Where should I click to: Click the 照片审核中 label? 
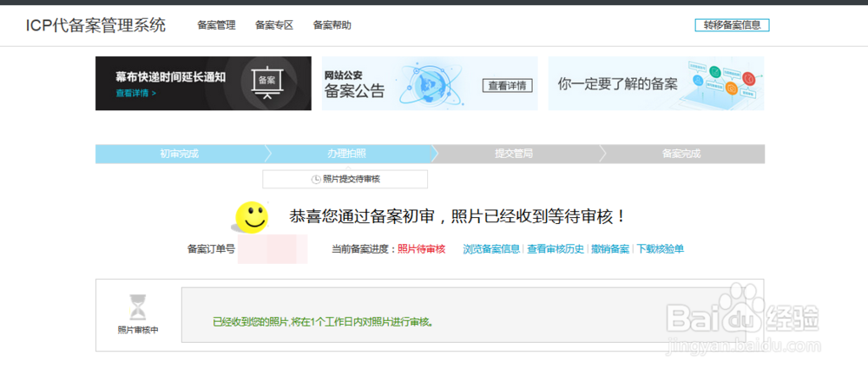point(138,330)
